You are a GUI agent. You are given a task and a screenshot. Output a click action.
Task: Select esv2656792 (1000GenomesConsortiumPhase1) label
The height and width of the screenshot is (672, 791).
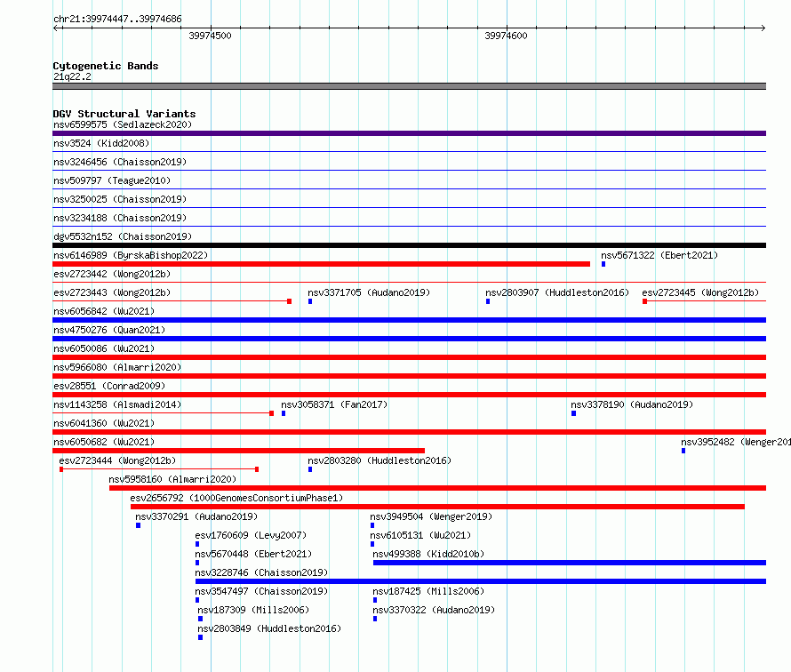236,498
